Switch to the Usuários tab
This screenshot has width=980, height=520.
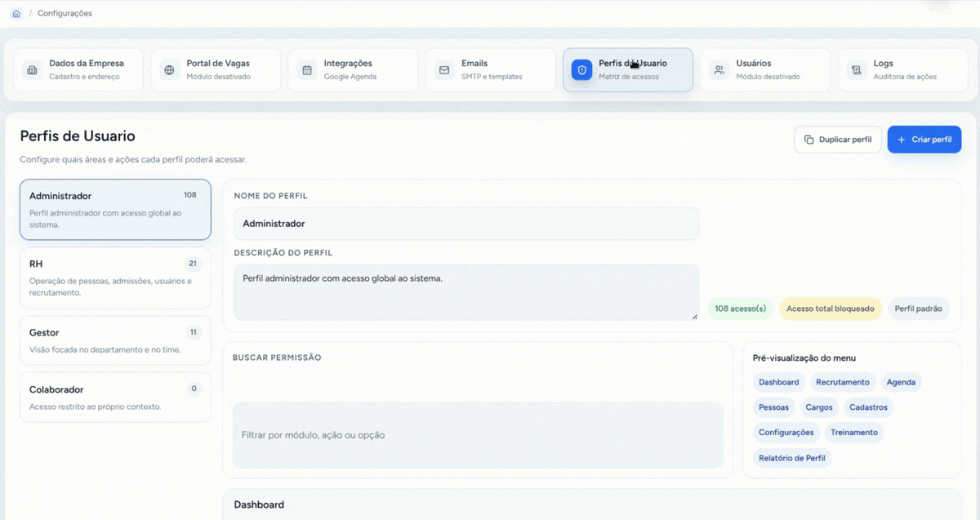coord(765,69)
